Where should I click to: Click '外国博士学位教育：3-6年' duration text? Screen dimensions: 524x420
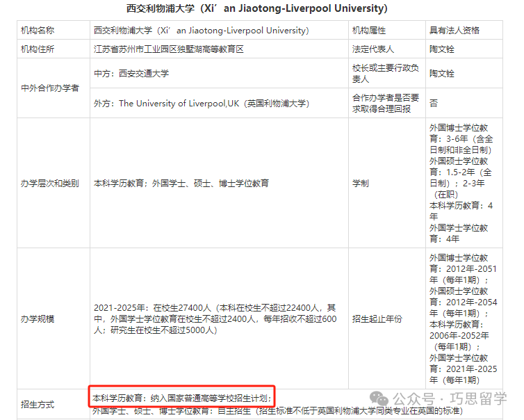tap(461, 139)
